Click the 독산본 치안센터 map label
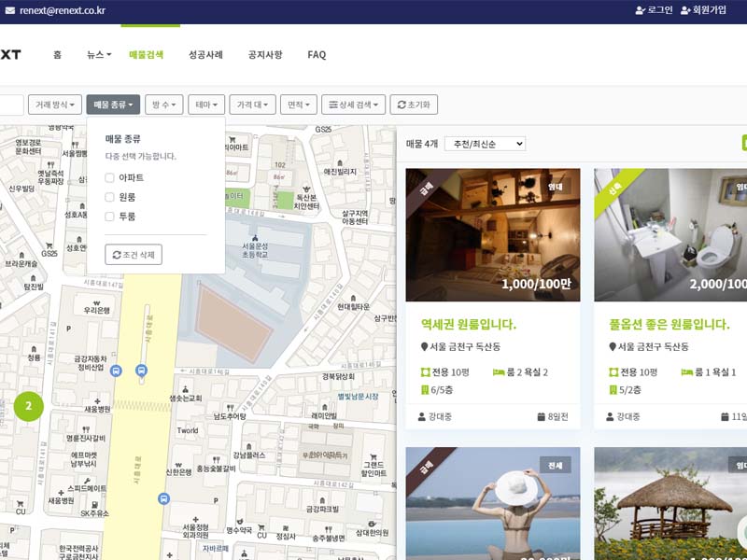The image size is (747, 560). coord(306,202)
